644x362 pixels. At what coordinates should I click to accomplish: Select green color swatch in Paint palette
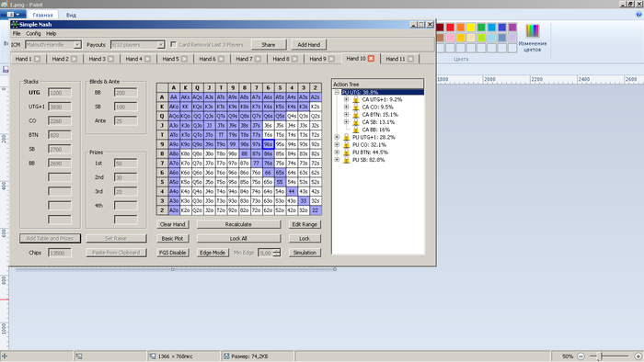click(x=481, y=28)
